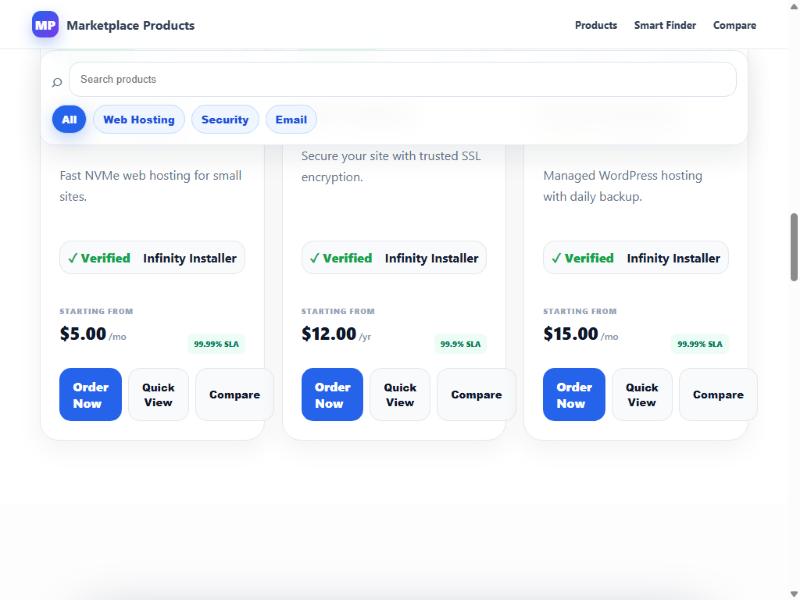Click 'Secure your site with trusted SSL' text
This screenshot has width=800, height=600.
391,166
